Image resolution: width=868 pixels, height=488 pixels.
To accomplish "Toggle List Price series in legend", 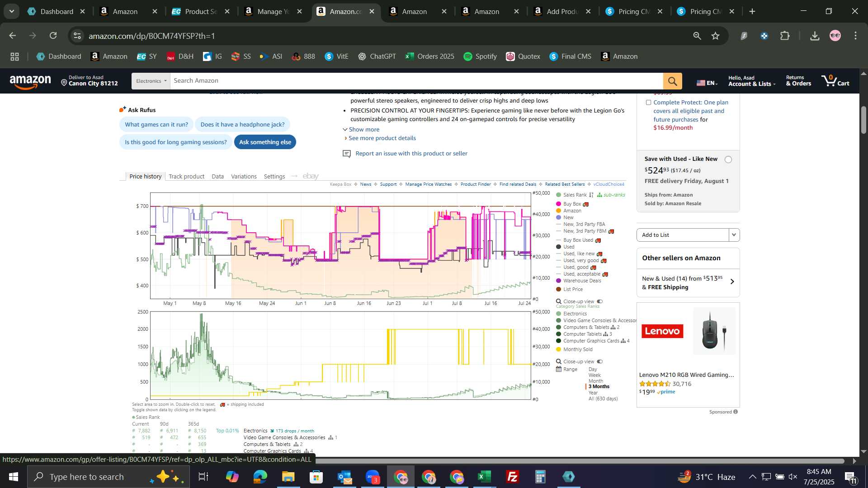I will (570, 290).
